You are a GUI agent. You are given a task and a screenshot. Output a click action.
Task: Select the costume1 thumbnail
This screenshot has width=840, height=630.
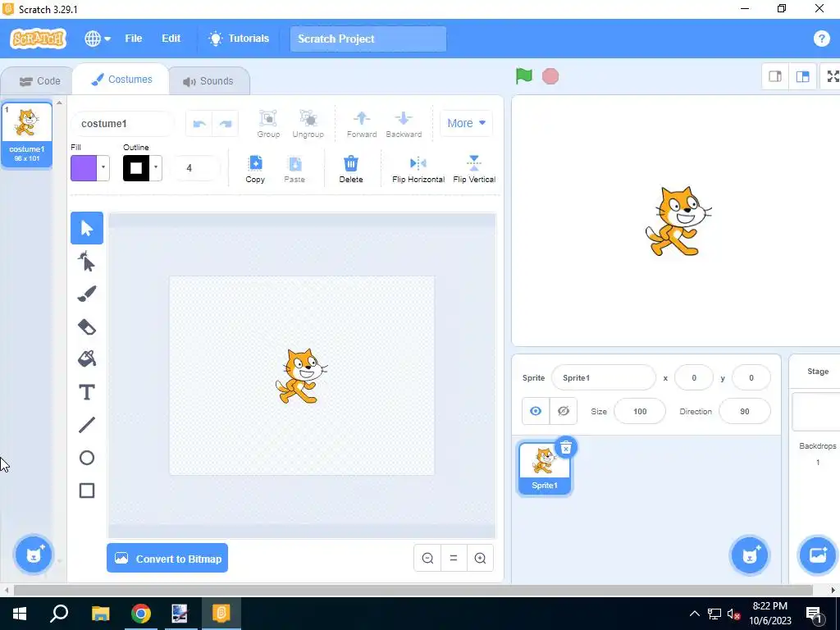point(27,135)
